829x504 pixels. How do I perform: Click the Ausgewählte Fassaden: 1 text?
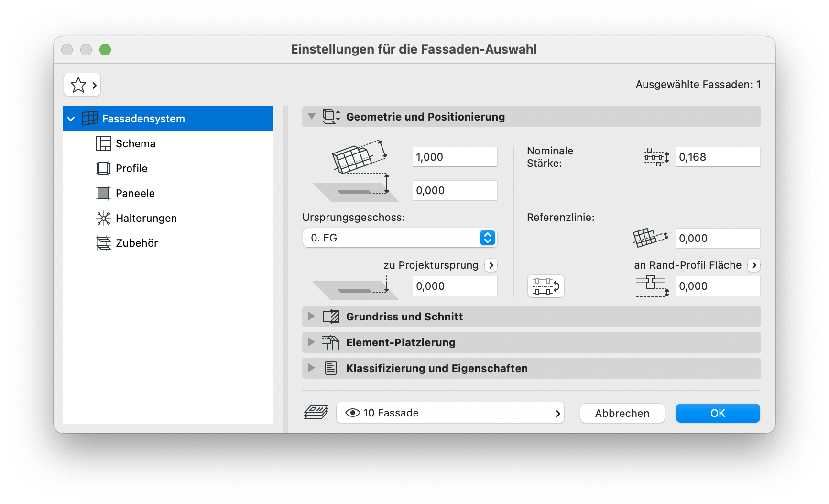coord(698,85)
